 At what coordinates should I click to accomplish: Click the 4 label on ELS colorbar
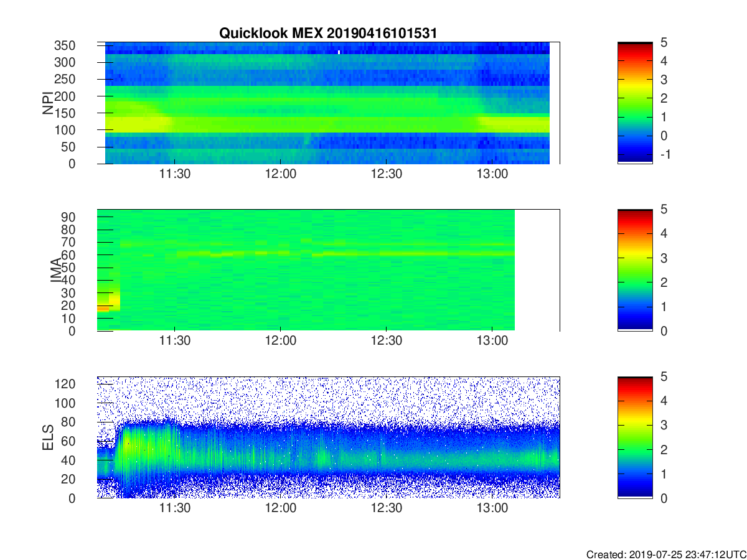click(664, 401)
